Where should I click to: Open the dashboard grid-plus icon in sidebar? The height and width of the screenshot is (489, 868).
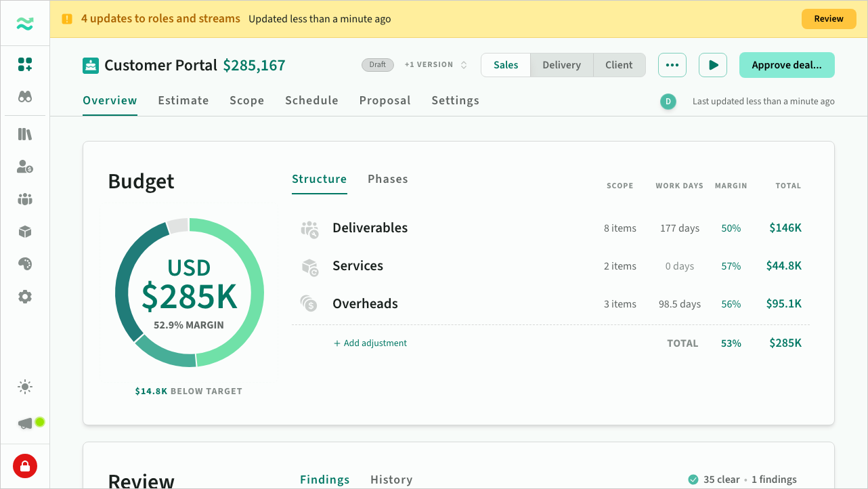pyautogui.click(x=25, y=64)
